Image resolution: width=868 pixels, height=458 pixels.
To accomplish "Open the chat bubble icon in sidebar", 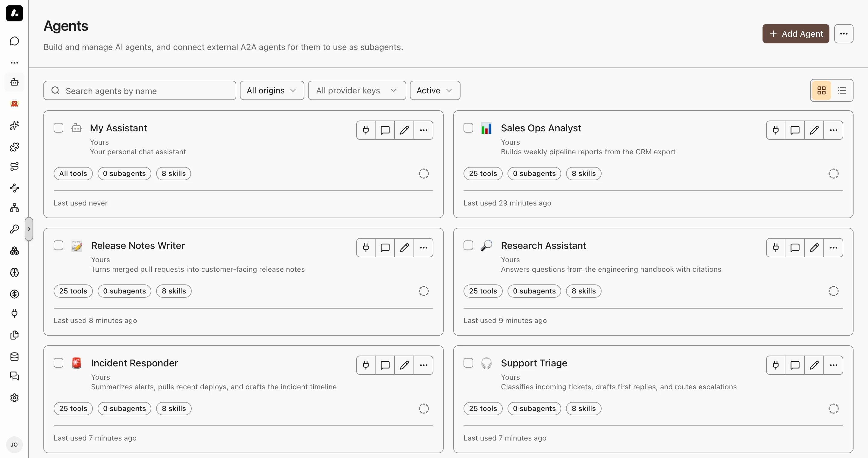I will click(14, 41).
